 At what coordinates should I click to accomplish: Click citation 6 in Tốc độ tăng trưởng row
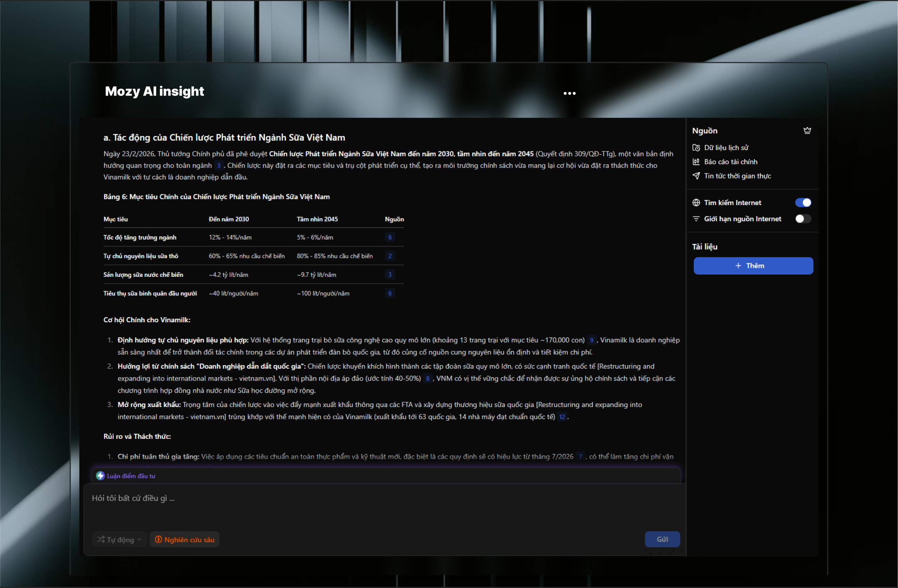390,237
